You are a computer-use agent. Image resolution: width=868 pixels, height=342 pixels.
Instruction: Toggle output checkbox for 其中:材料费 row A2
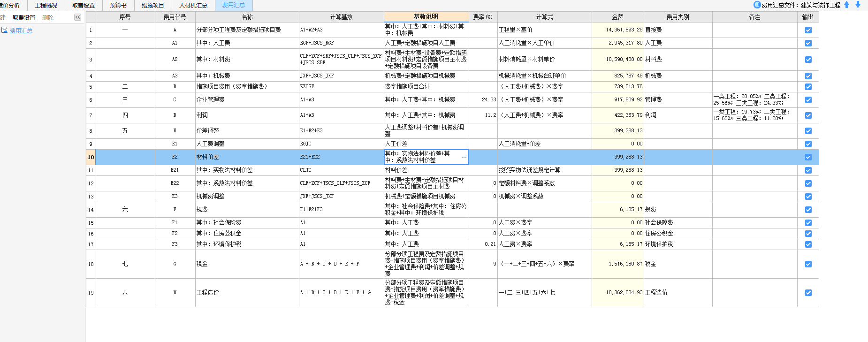click(x=808, y=60)
